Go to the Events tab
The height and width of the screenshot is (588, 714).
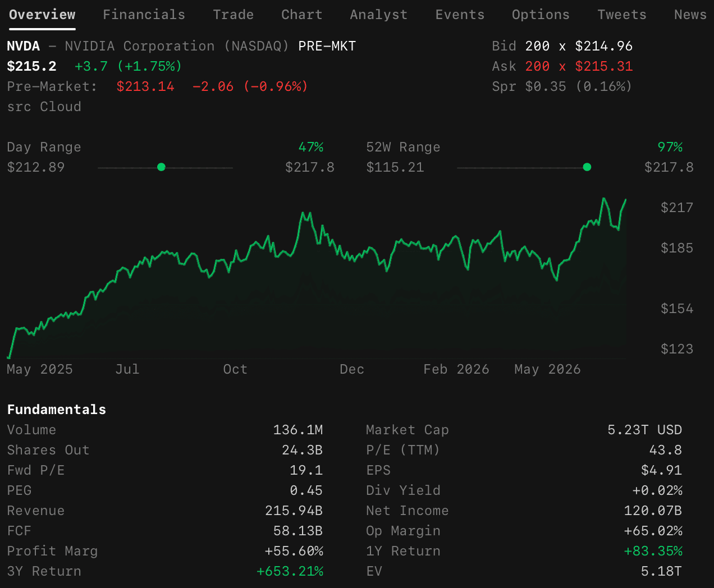tap(460, 15)
